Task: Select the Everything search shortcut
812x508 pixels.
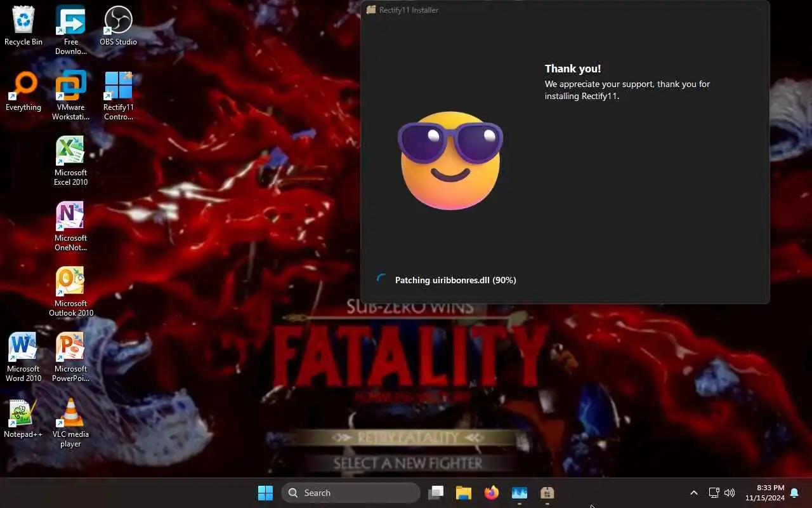Action: tap(23, 91)
